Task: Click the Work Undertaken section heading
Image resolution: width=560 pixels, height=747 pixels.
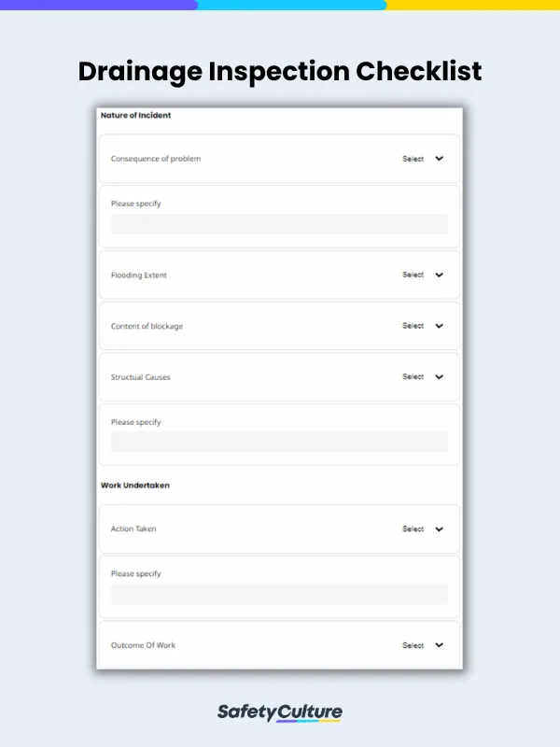Action: (135, 486)
